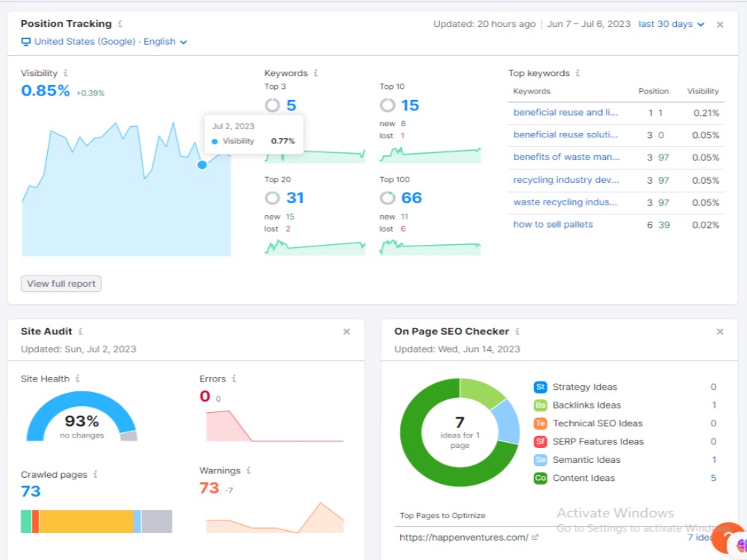This screenshot has height=560, width=747.
Task: Click the Top 100 keywords count 66
Action: [412, 198]
